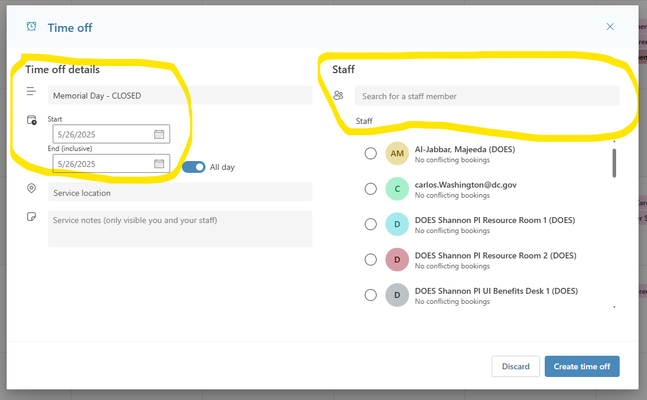The width and height of the screenshot is (647, 400).
Task: Click the calendar clock icon beside Start
Action: (32, 120)
